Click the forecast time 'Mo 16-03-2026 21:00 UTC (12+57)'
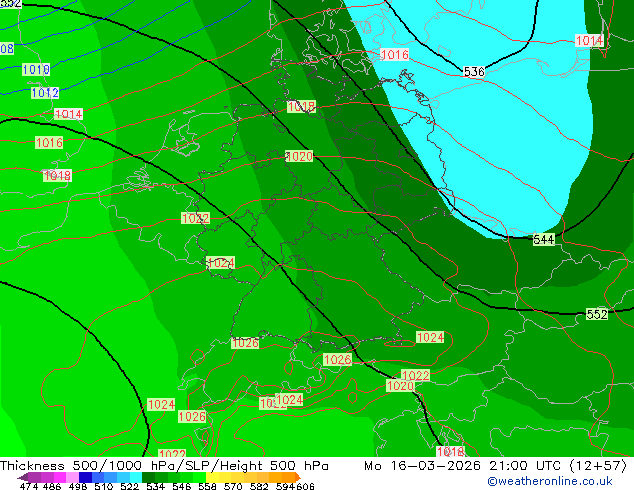 pos(495,466)
